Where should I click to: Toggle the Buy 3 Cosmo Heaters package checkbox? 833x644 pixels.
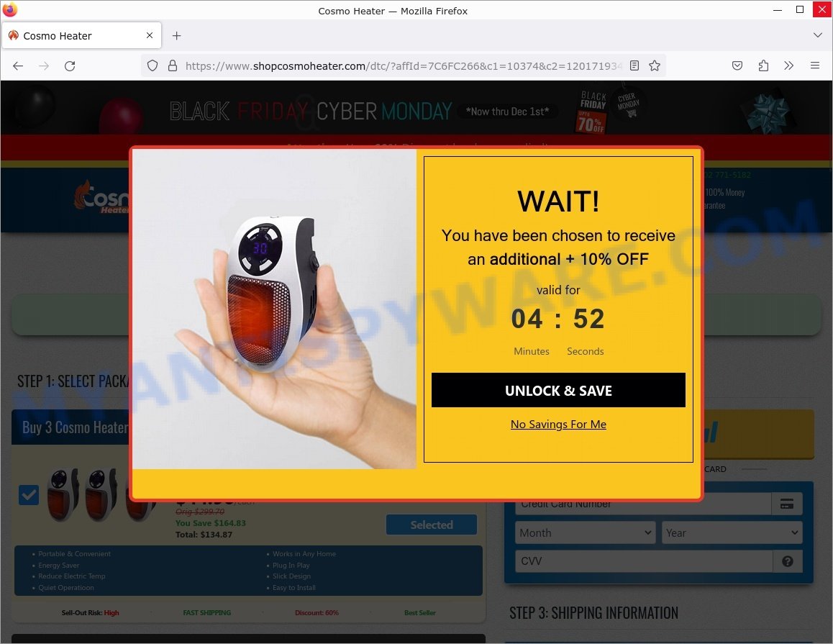pos(29,494)
